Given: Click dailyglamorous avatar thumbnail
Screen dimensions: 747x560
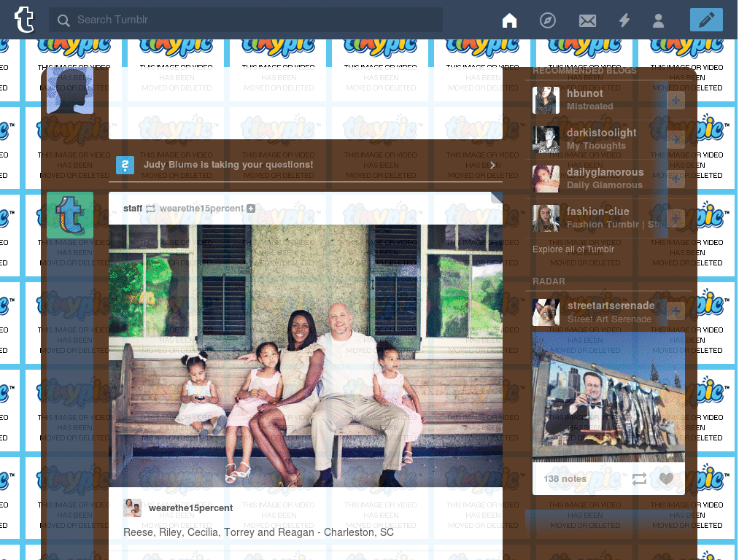Looking at the screenshot, I should point(546,179).
